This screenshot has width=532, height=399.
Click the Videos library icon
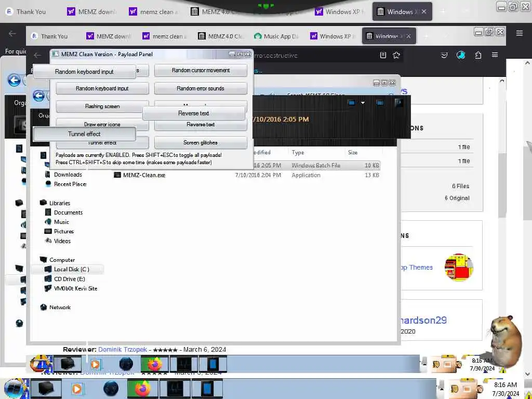coord(48,241)
